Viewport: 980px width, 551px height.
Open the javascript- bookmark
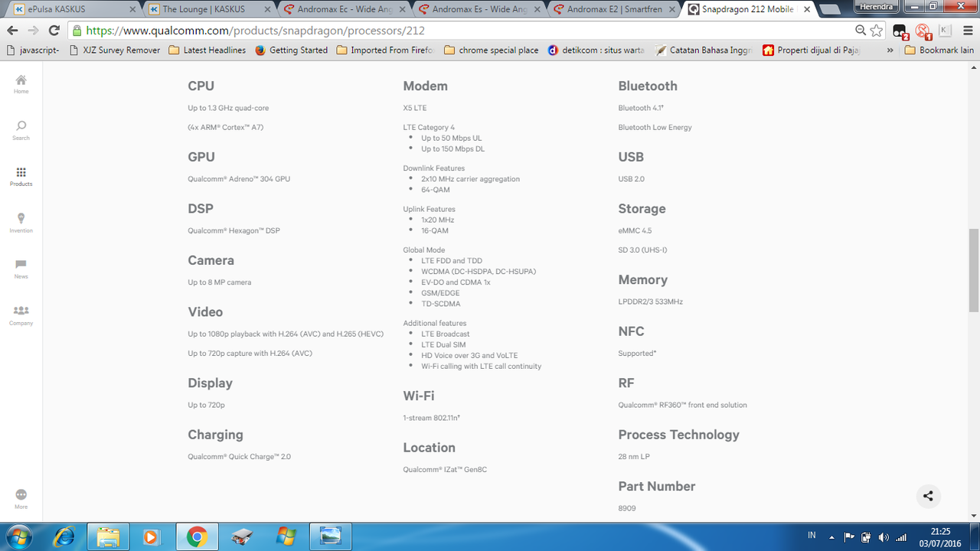[x=33, y=51]
